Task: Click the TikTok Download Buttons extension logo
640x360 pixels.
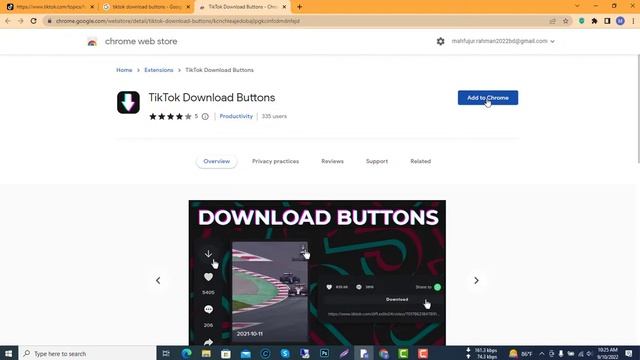Action: pos(128,102)
